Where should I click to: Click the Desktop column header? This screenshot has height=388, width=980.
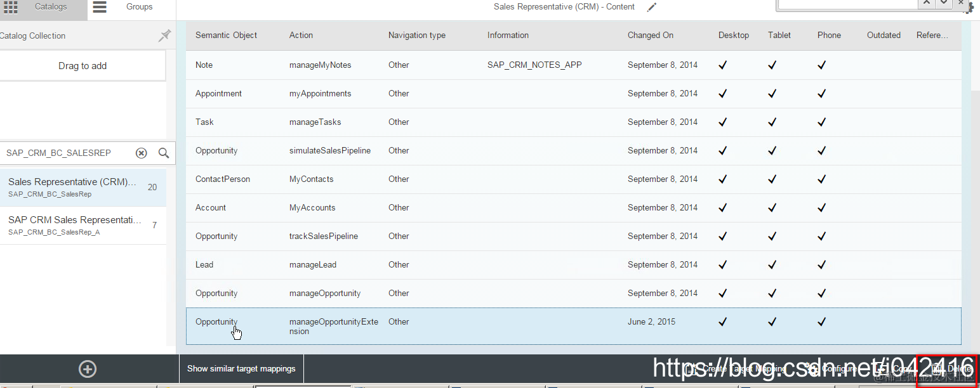pyautogui.click(x=734, y=35)
